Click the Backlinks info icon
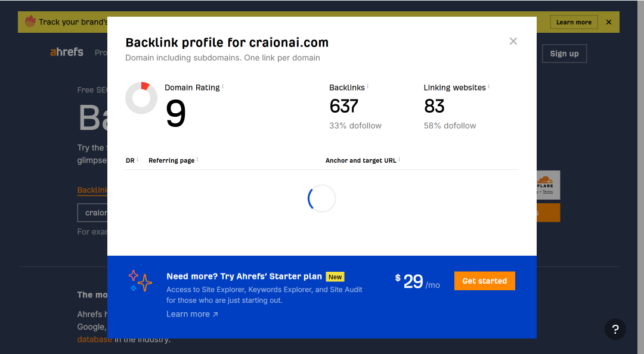This screenshot has width=644, height=354. [367, 86]
